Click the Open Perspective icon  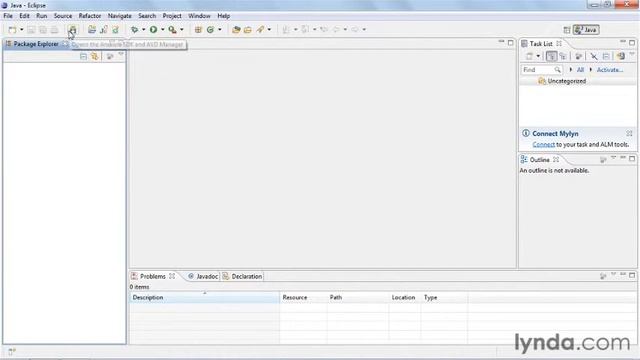567,30
